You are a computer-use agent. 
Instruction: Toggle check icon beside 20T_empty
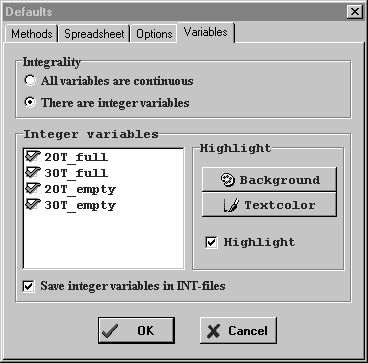point(33,188)
